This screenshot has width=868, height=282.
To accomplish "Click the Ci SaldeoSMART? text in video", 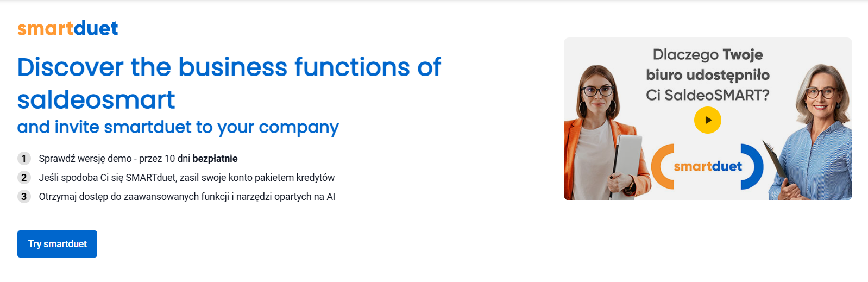I will point(708,95).
